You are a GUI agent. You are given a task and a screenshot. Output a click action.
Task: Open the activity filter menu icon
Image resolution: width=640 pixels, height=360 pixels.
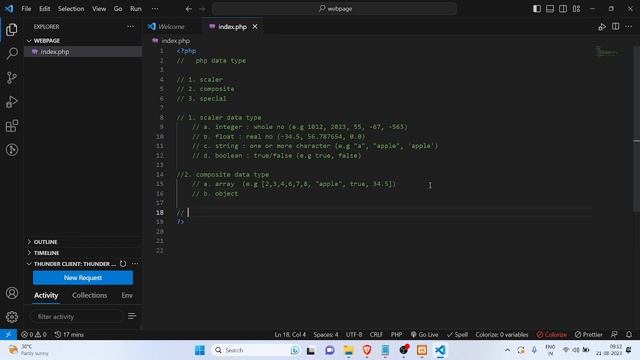(132, 316)
